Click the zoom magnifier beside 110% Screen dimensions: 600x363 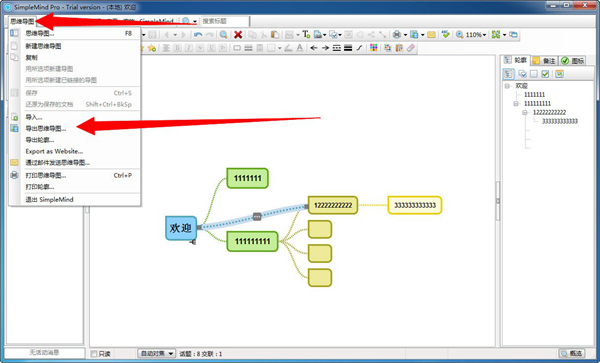point(460,35)
